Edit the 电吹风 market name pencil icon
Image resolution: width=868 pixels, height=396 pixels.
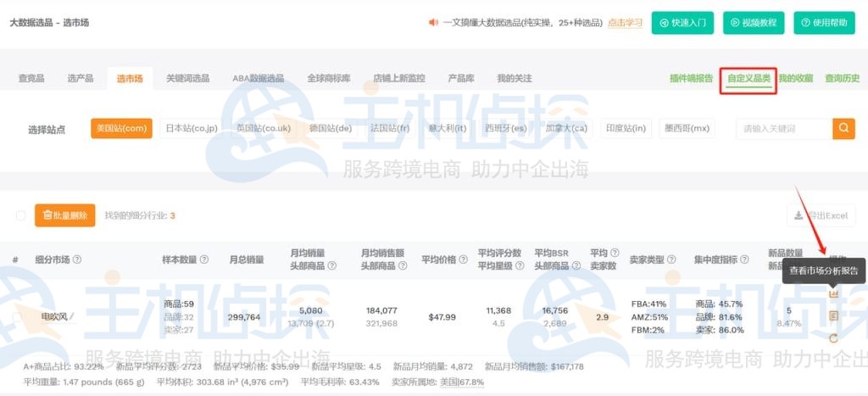(x=71, y=317)
